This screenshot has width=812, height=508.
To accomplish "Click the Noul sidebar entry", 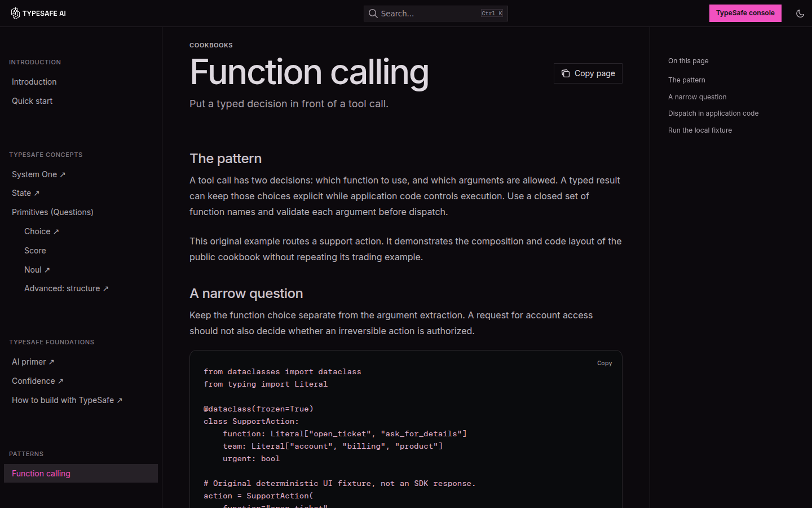I will [37, 270].
